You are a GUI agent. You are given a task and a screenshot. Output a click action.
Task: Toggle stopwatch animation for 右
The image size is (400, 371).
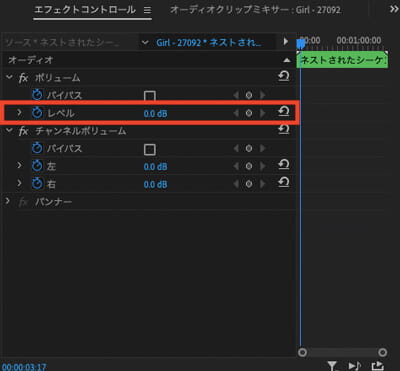coord(37,184)
